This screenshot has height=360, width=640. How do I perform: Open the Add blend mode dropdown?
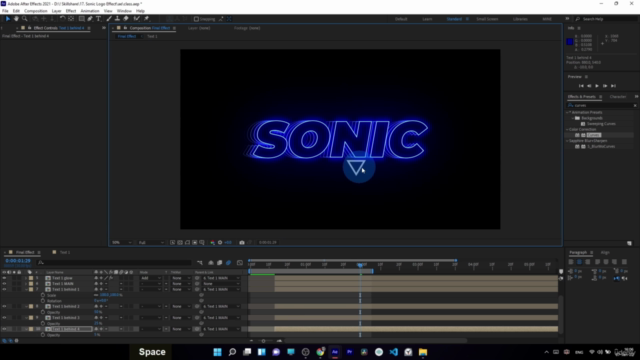coord(150,278)
